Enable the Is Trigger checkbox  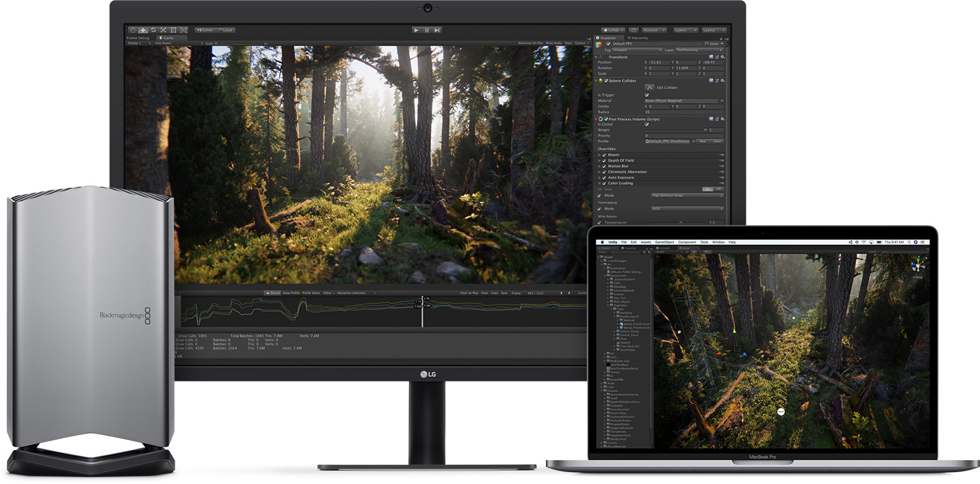pos(646,95)
